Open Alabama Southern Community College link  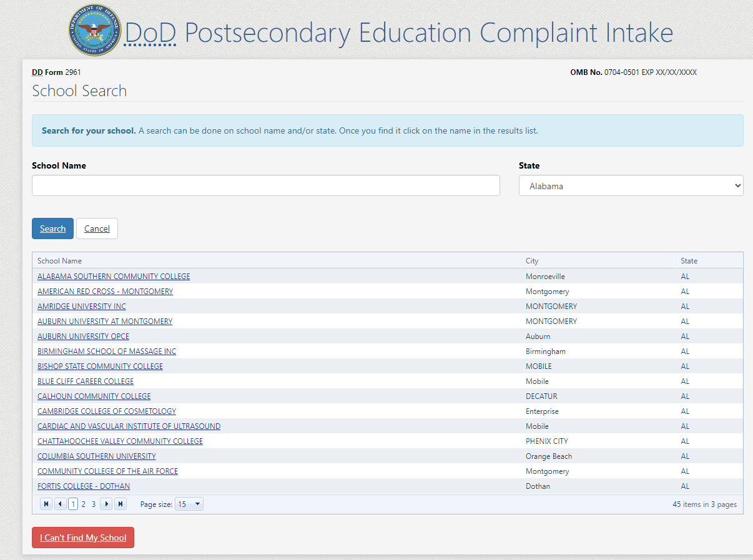point(114,277)
